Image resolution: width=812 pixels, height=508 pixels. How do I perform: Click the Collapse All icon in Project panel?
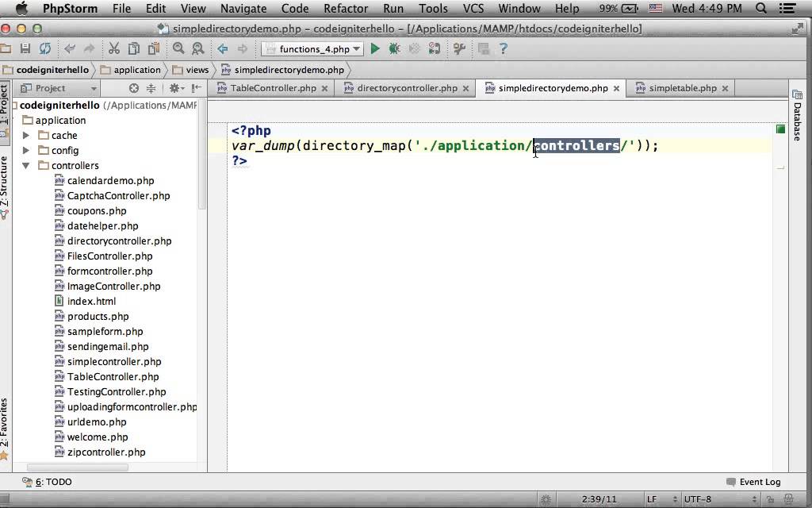(x=151, y=88)
